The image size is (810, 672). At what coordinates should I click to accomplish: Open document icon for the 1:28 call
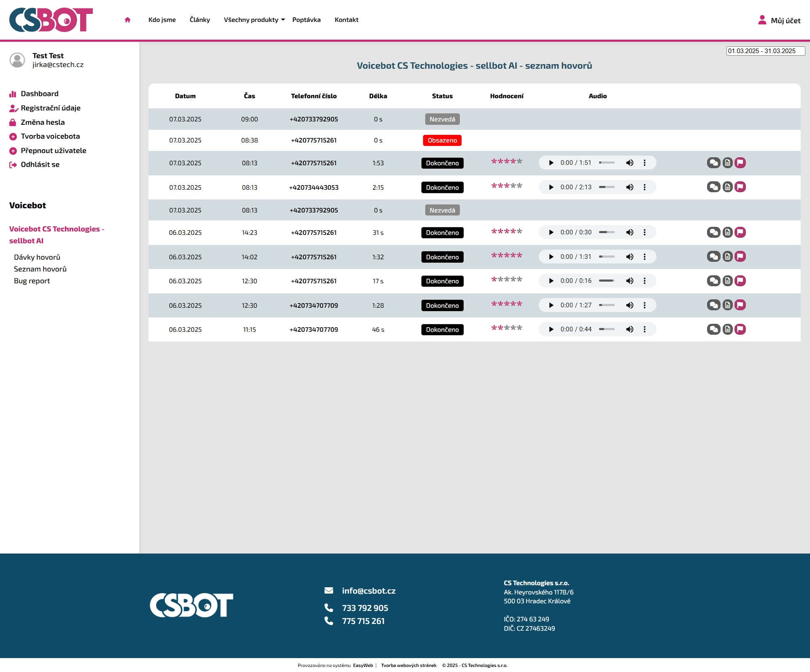click(x=727, y=305)
